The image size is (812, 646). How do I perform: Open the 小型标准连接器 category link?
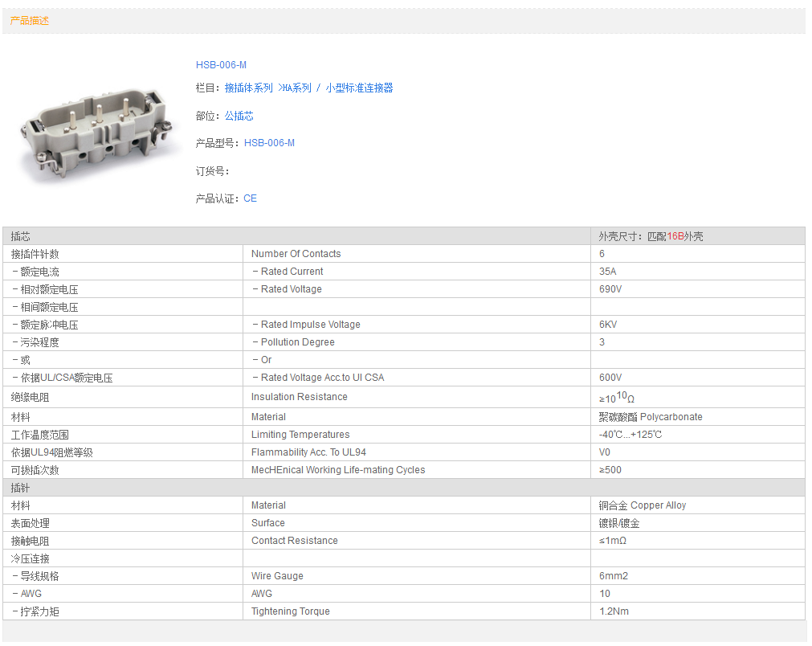[x=359, y=88]
